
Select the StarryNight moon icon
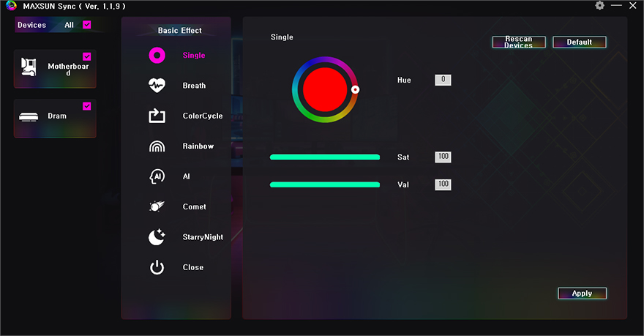coord(157,237)
